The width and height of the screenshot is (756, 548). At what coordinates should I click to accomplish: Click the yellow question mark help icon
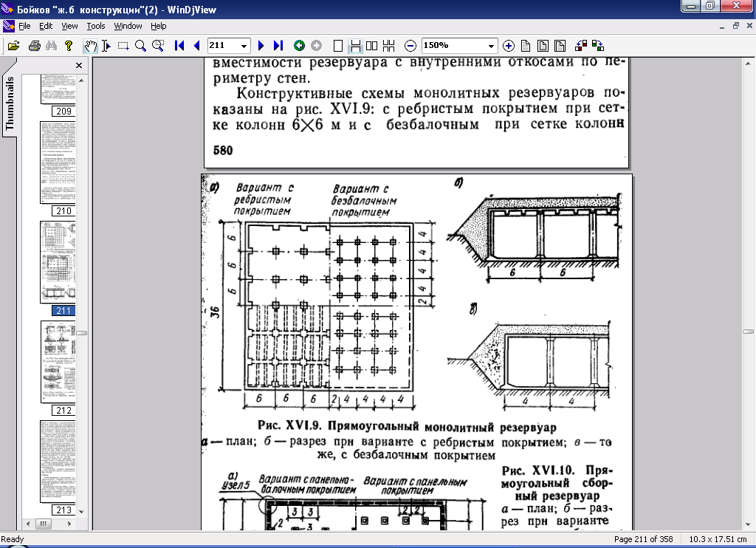click(69, 46)
